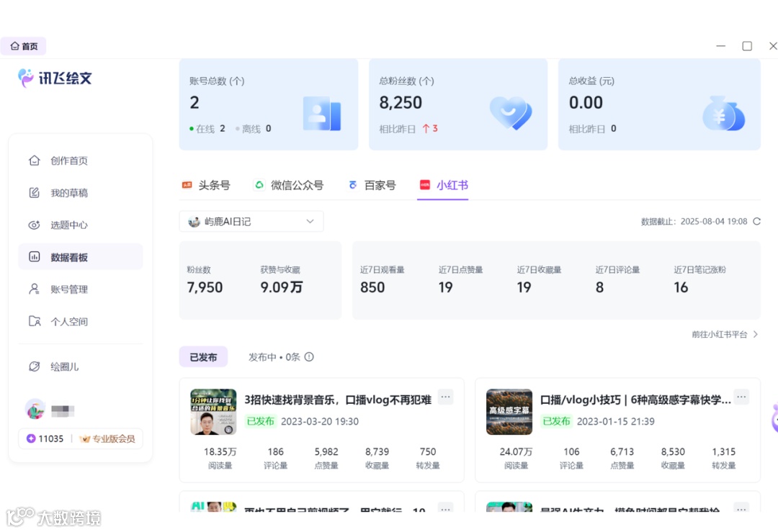Open 创作首页 house icon in sidebar
This screenshot has height=532, width=778.
pos(35,161)
